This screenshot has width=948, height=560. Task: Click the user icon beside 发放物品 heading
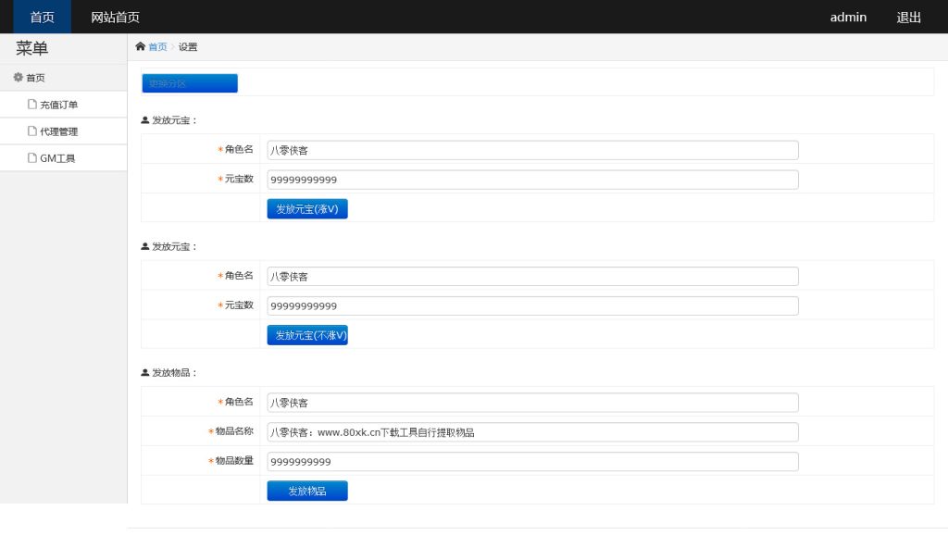tap(145, 373)
